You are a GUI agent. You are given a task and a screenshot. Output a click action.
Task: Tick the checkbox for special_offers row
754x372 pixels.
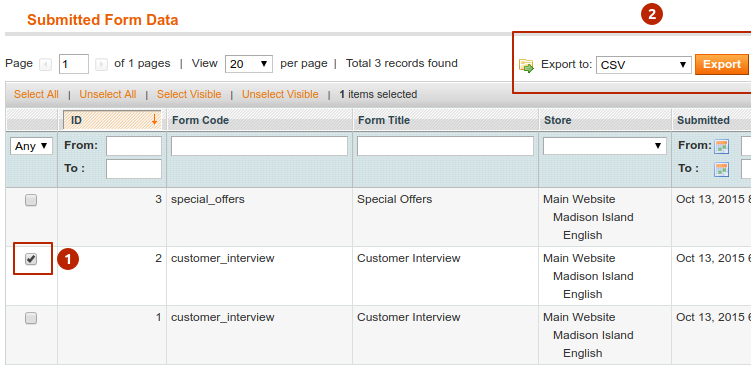[31, 200]
